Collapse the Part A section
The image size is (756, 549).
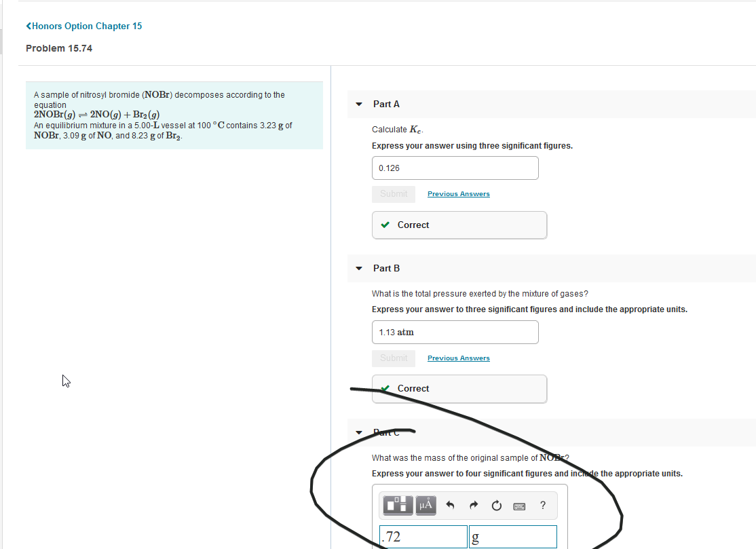tap(358, 104)
